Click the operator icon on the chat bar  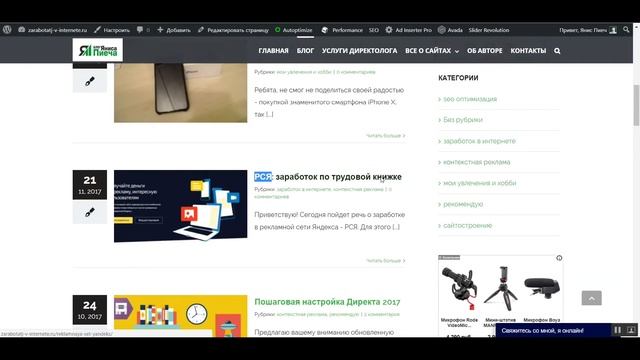tap(631, 330)
